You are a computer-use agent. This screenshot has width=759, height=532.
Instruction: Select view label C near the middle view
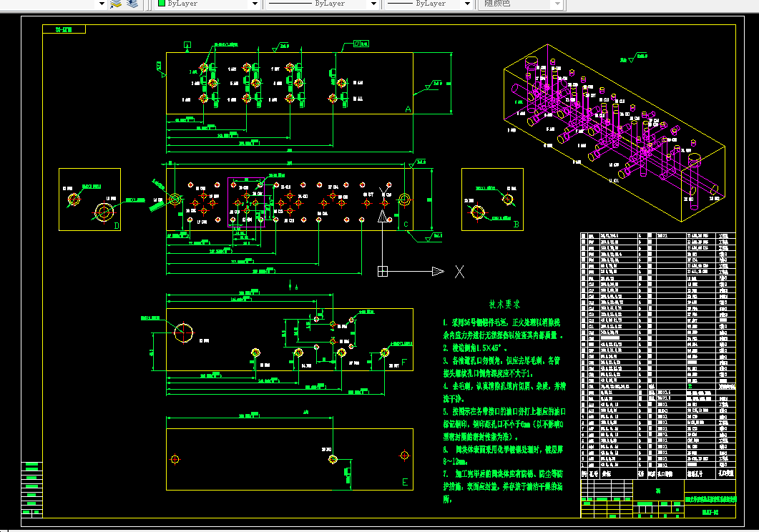click(406, 225)
